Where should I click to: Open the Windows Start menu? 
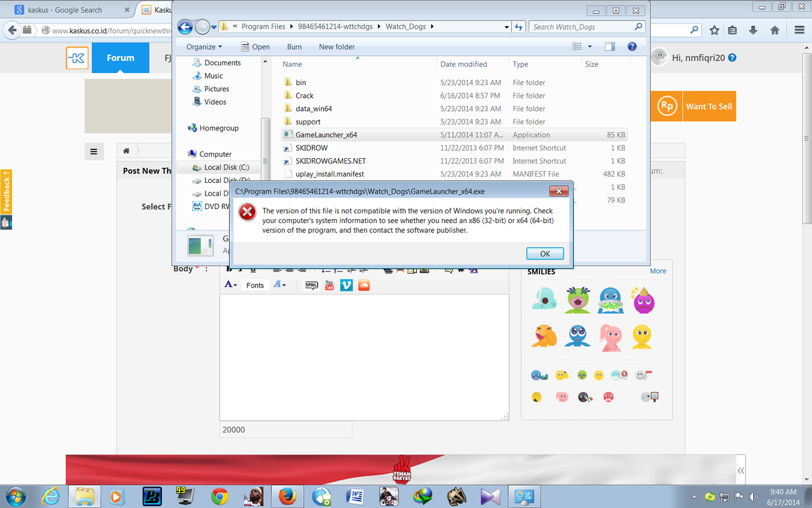(15, 496)
